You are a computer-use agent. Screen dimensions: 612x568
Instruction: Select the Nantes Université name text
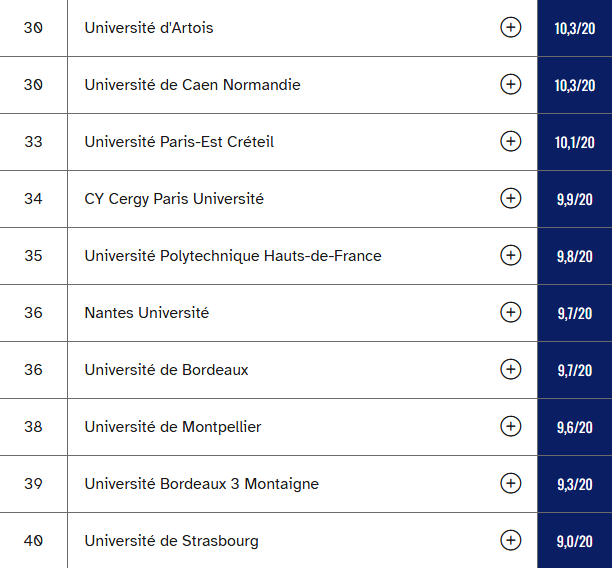point(147,313)
